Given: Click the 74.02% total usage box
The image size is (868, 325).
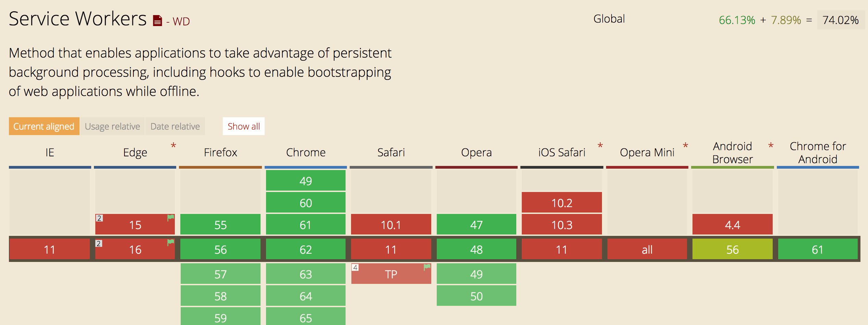Looking at the screenshot, I should coord(840,20).
